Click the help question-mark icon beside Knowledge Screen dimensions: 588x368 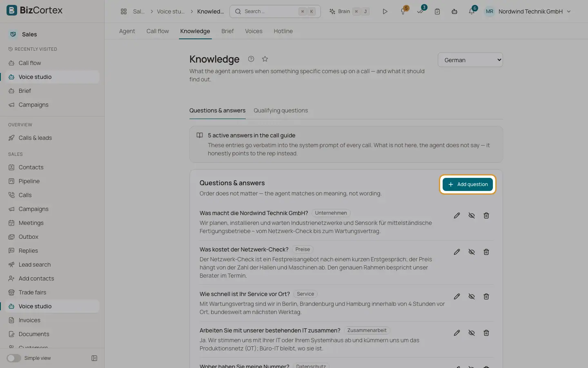251,59
